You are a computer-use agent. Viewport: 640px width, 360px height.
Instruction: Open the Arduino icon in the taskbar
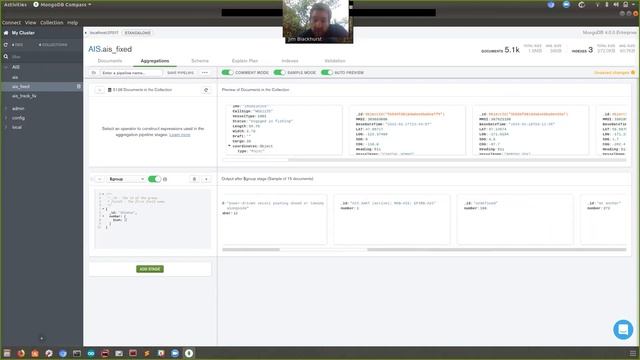pyautogui.click(x=91, y=353)
